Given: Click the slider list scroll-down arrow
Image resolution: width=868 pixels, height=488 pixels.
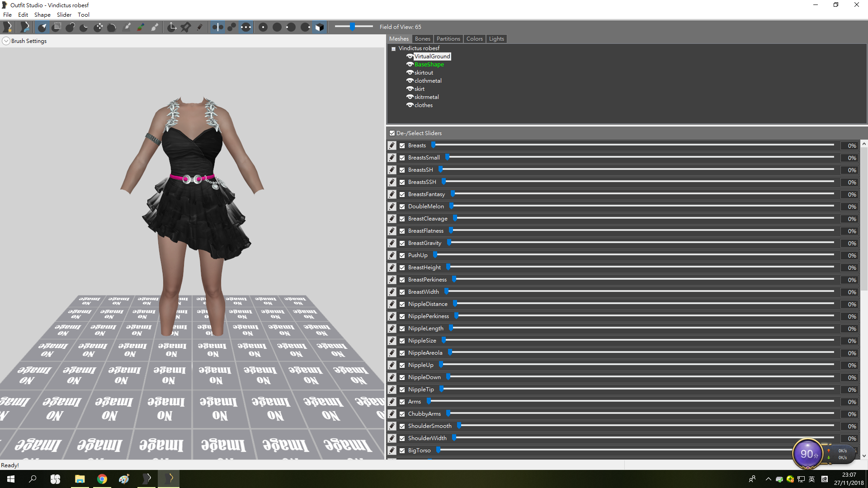Looking at the screenshot, I should pos(864,456).
